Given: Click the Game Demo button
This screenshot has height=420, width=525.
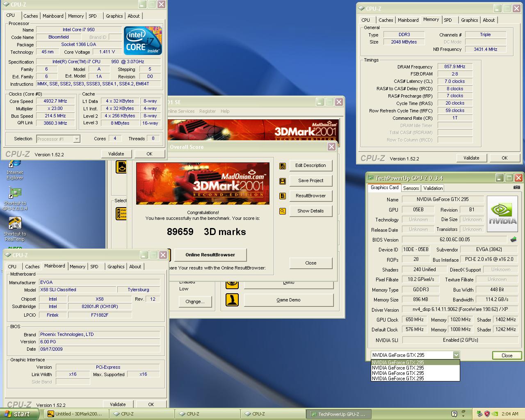Looking at the screenshot, I should [288, 300].
